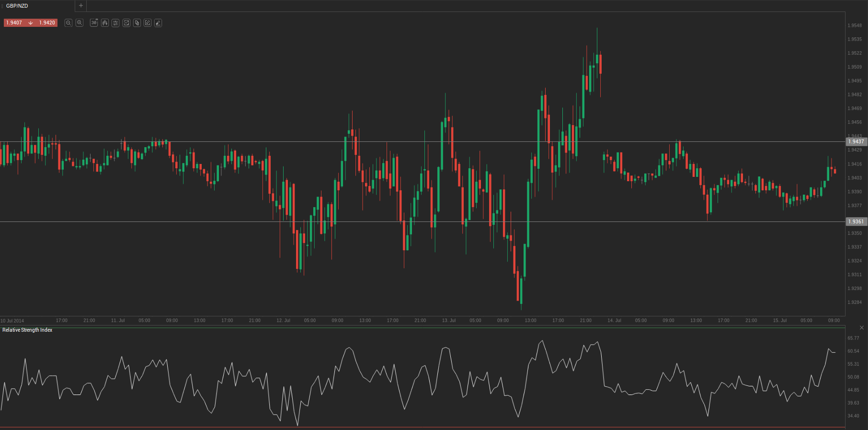Click the Relative Strength Index label
This screenshot has width=868, height=430.
[x=27, y=330]
